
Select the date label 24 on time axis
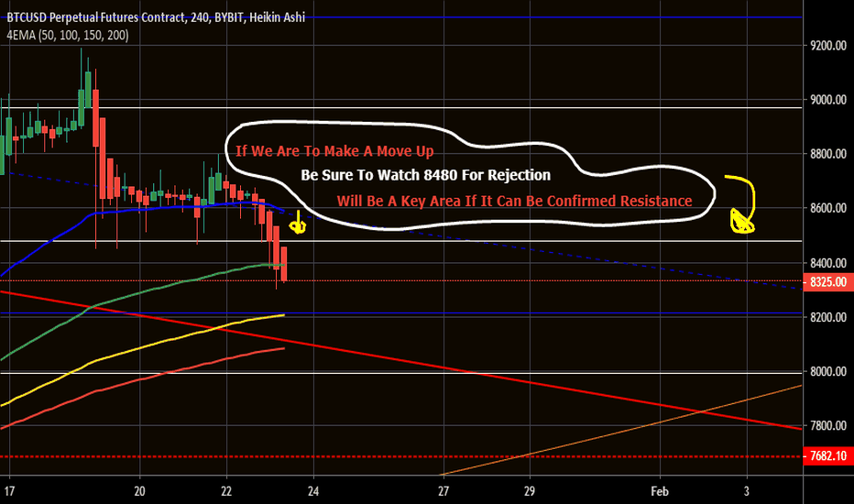pos(313,491)
